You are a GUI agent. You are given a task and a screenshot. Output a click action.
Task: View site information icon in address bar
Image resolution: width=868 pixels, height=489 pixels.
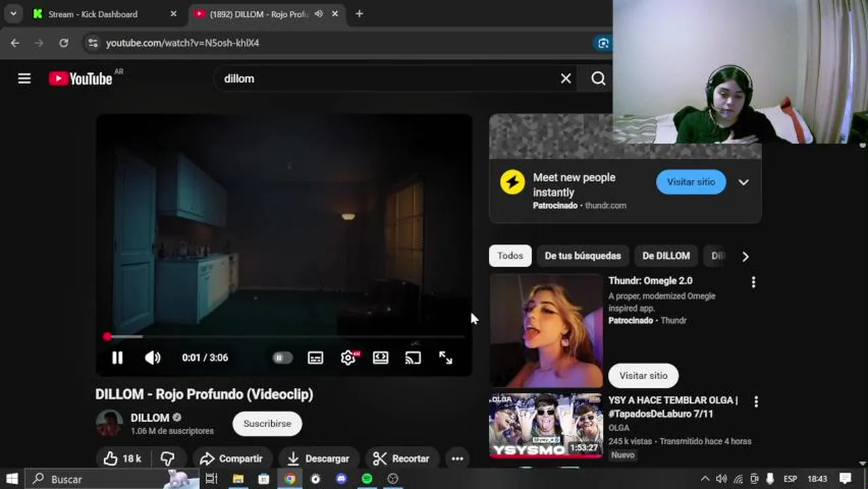point(93,43)
